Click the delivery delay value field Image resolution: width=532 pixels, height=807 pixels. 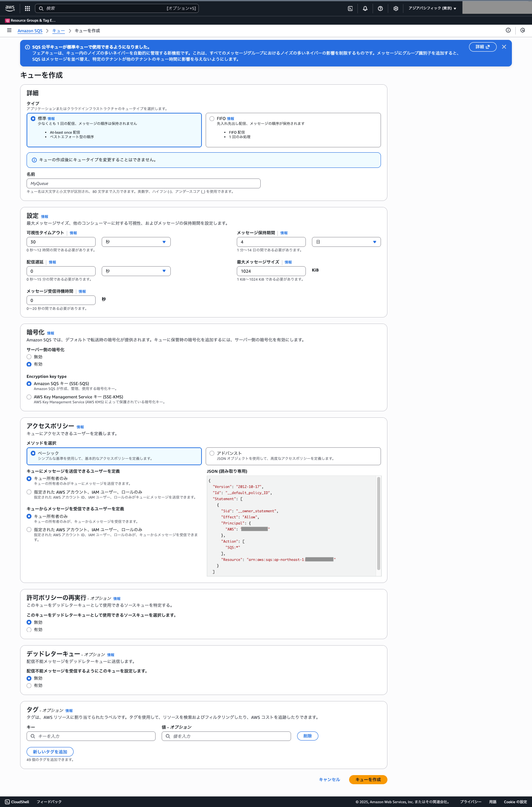coord(61,271)
